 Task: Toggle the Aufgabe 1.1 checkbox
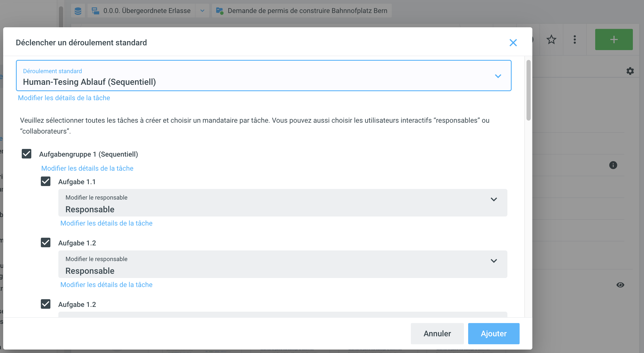point(46,182)
